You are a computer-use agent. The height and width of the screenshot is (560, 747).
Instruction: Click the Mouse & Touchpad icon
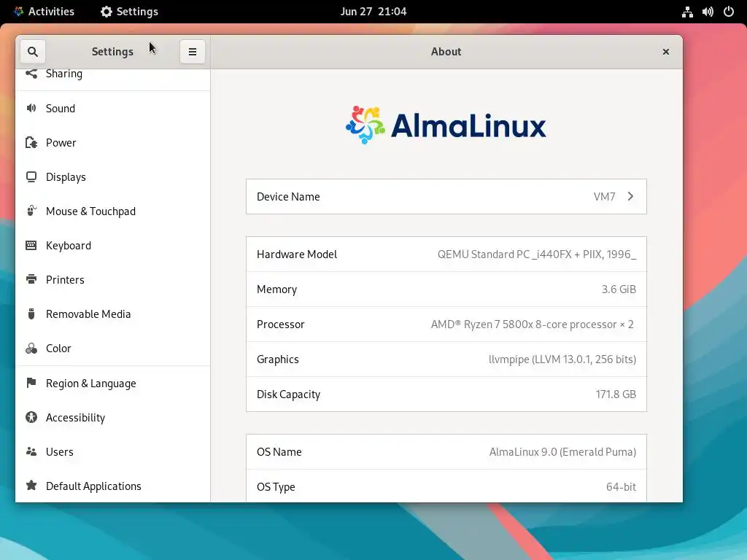point(31,211)
